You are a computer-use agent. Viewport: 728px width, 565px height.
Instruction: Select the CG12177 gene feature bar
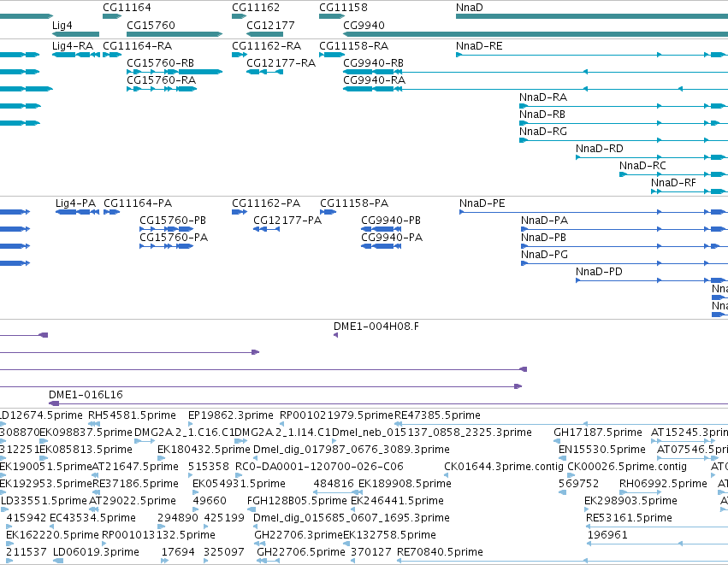click(264, 34)
